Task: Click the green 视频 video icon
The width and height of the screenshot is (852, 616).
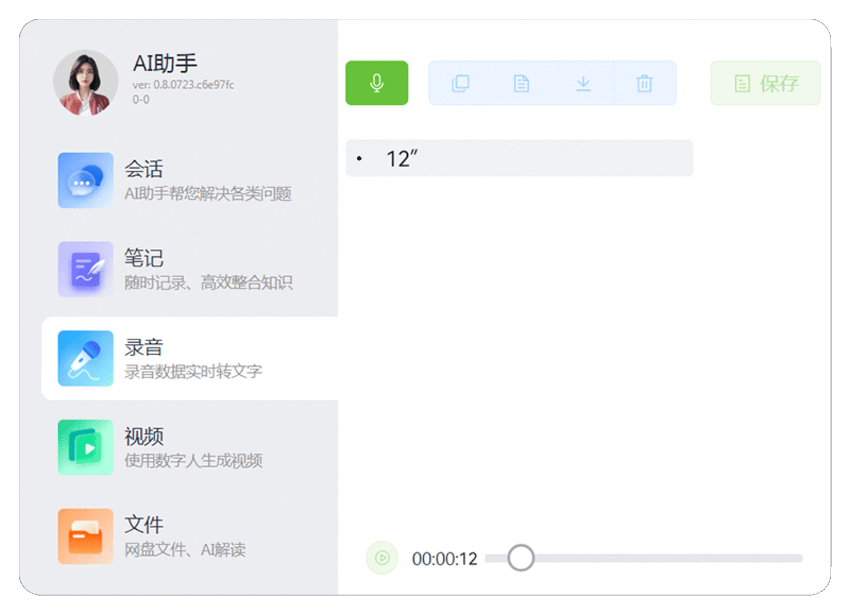Action: (86, 447)
